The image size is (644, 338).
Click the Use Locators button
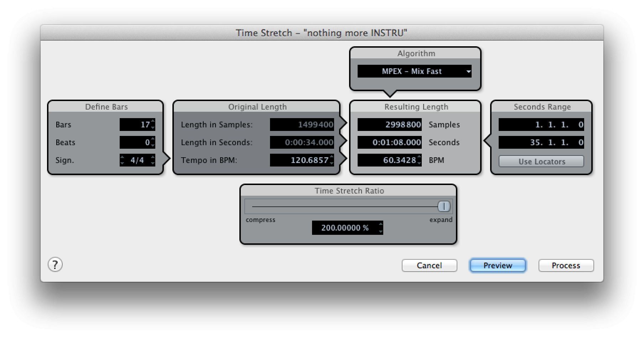pyautogui.click(x=541, y=161)
